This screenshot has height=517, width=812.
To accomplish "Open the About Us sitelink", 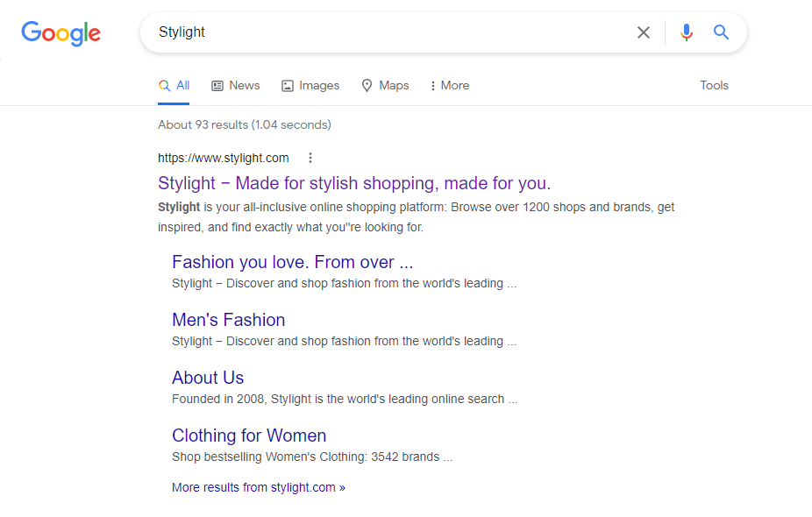I will [208, 378].
